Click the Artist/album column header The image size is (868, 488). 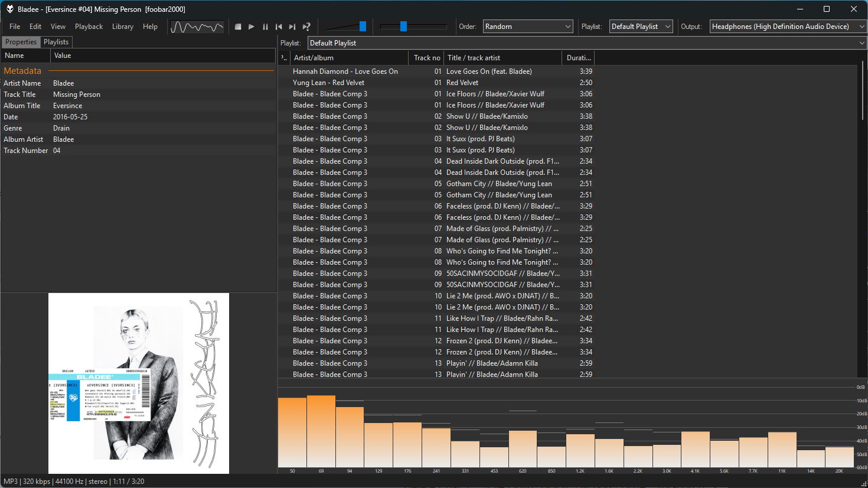[348, 58]
